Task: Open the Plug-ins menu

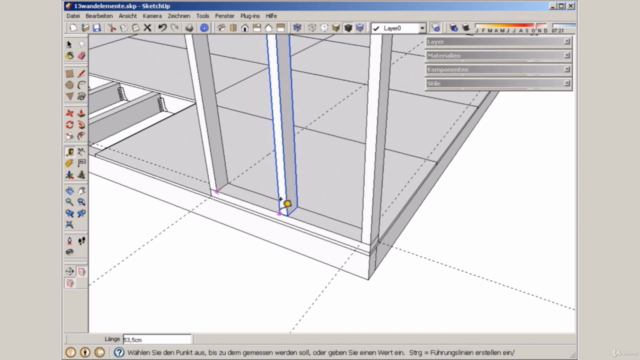Action: coord(250,16)
